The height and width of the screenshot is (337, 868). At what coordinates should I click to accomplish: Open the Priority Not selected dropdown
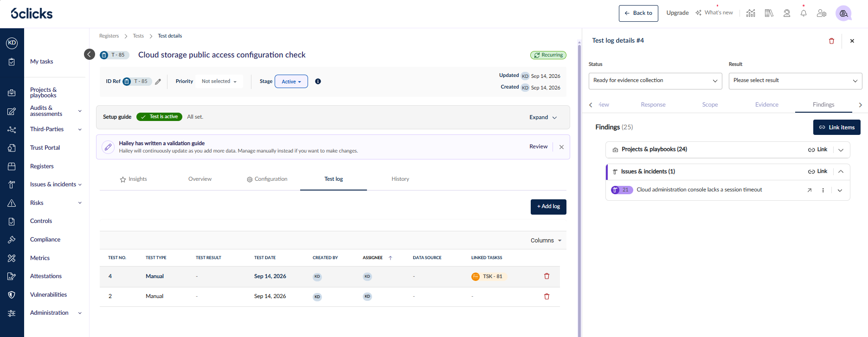[x=219, y=82]
